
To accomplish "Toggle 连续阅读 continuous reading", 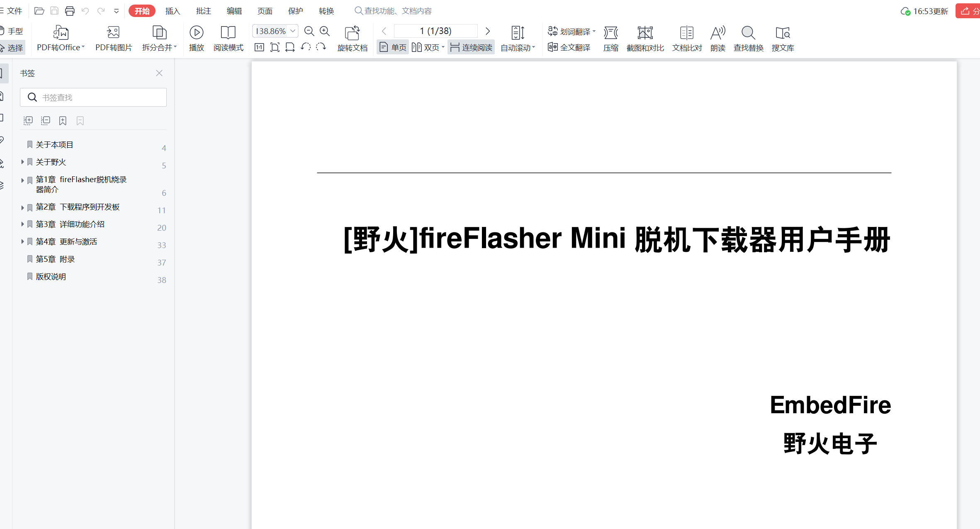I will pyautogui.click(x=471, y=48).
